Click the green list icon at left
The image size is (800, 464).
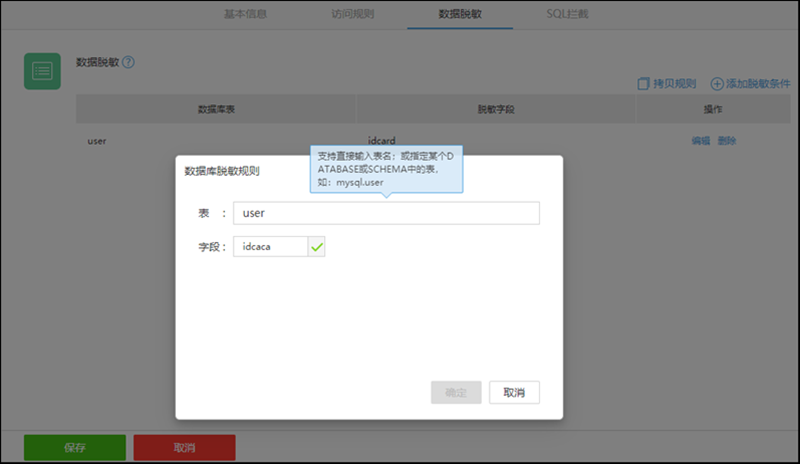tap(43, 71)
